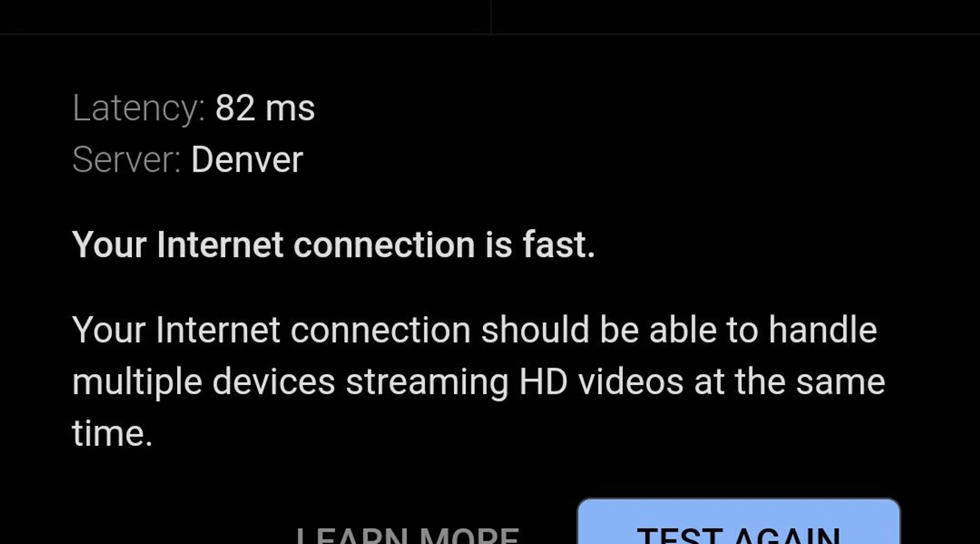
Task: Select the Latency label text
Action: click(139, 108)
